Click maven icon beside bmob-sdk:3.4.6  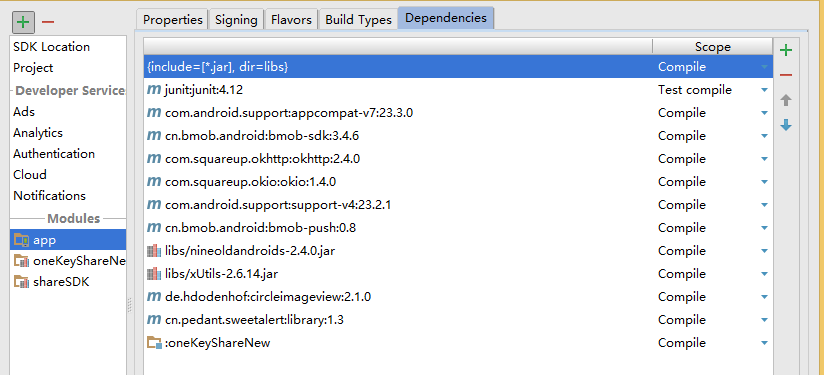tap(154, 136)
